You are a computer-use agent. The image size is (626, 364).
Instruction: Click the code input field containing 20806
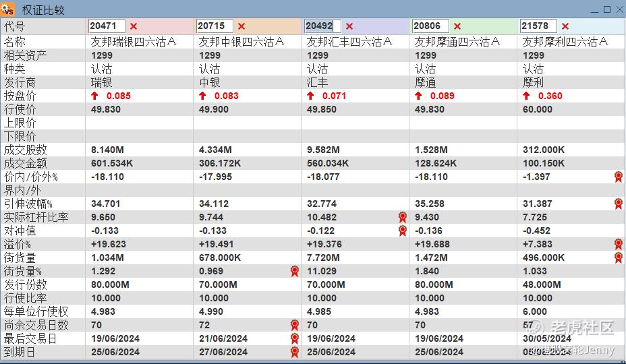tap(430, 26)
